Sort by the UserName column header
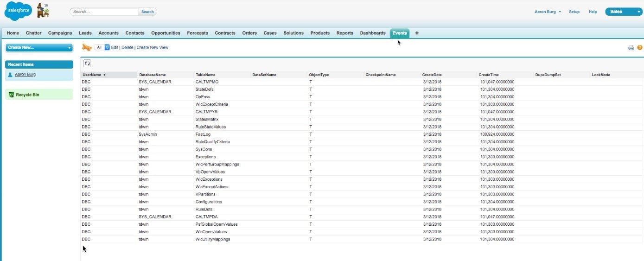 (92, 75)
